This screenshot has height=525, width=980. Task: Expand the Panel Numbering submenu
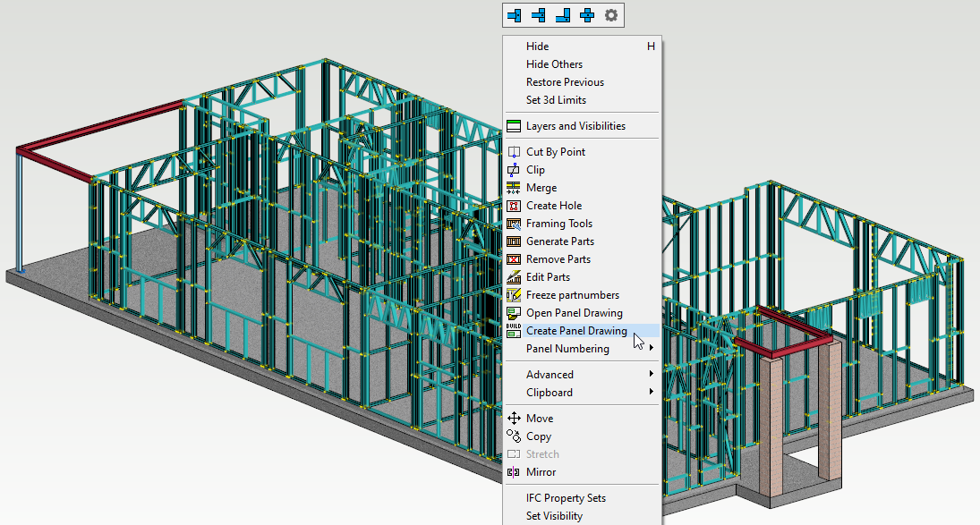(567, 349)
